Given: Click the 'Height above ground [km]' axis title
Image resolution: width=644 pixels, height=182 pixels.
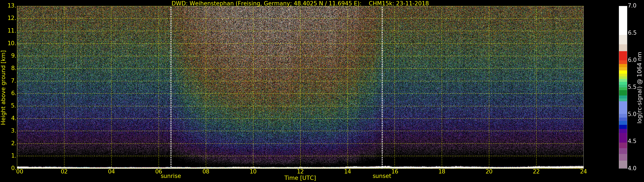Looking at the screenshot, I should point(3,87).
